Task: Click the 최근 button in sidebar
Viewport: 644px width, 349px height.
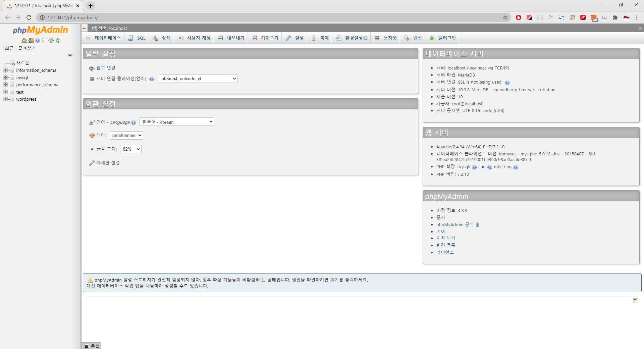Action: [x=9, y=48]
